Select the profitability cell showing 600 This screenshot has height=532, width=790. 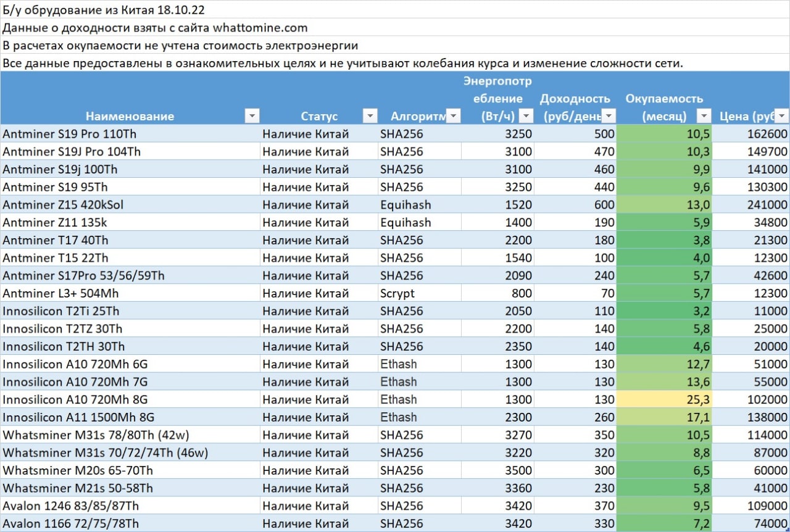coord(576,205)
